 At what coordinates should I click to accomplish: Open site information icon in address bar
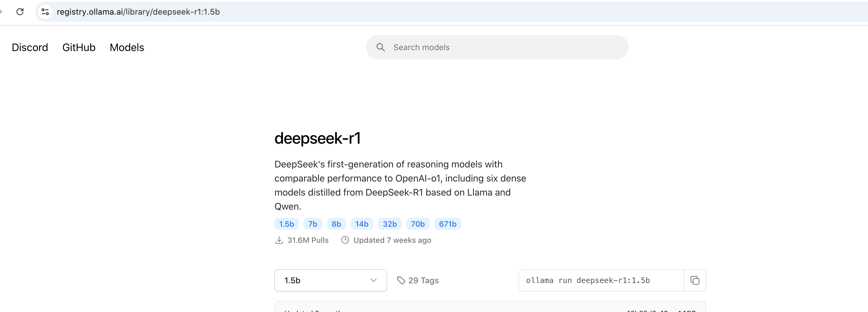(x=45, y=12)
